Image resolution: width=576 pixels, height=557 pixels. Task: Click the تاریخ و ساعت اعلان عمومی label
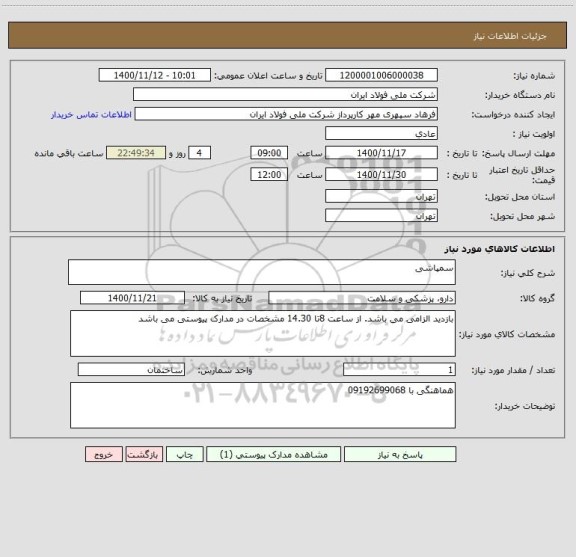tap(269, 76)
